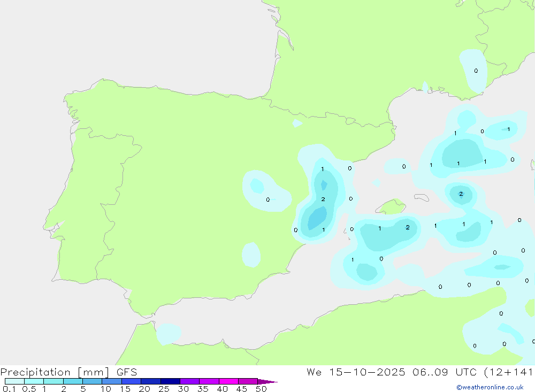Click the 40–45 mm magenta legend swatch
This screenshot has height=392, width=535.
(x=228, y=381)
